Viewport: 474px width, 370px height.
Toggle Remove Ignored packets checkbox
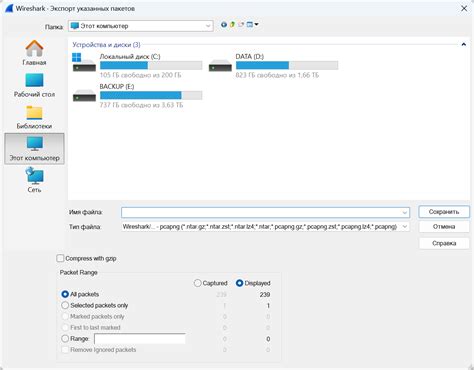(65, 350)
